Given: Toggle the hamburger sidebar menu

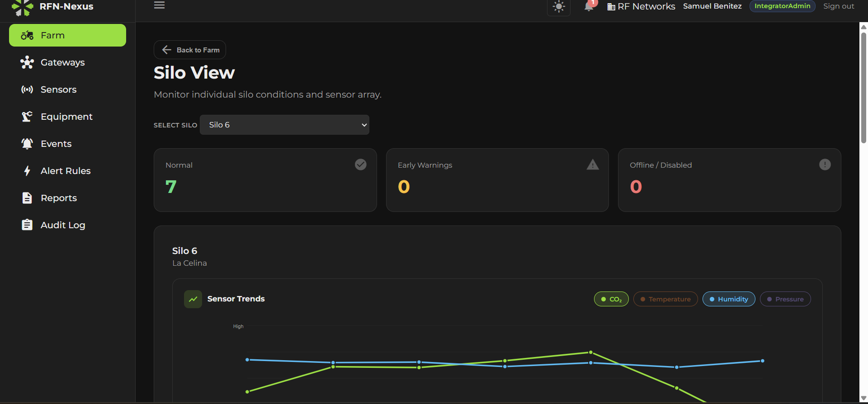Looking at the screenshot, I should 159,5.
